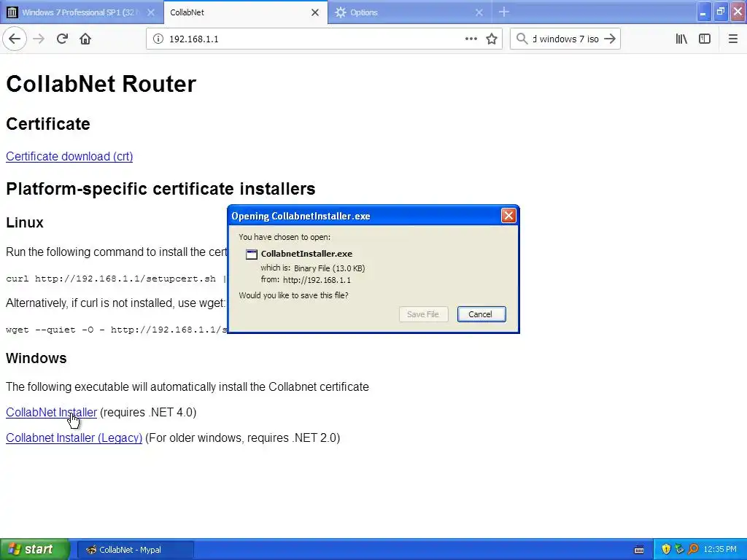
Task: Click the wget --quiet command text
Action: [117, 330]
